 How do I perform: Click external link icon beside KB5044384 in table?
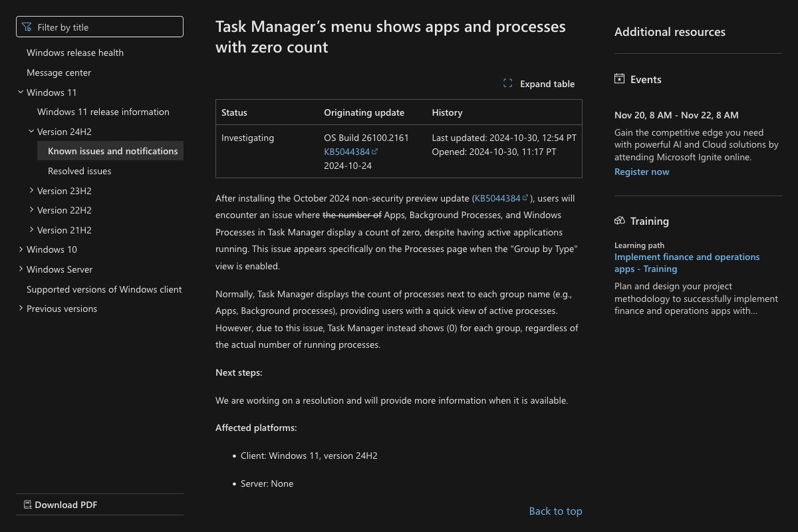[375, 152]
